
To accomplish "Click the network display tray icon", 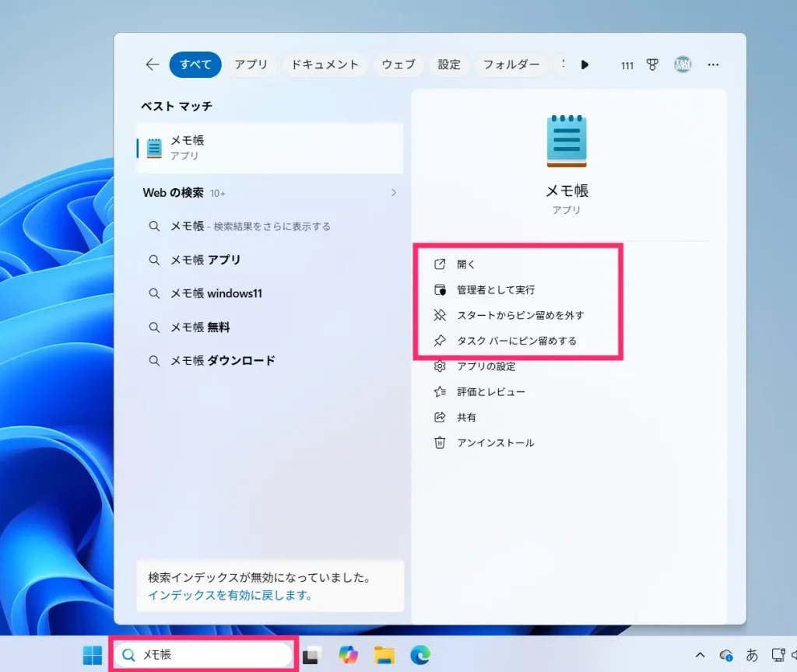I will click(x=778, y=655).
